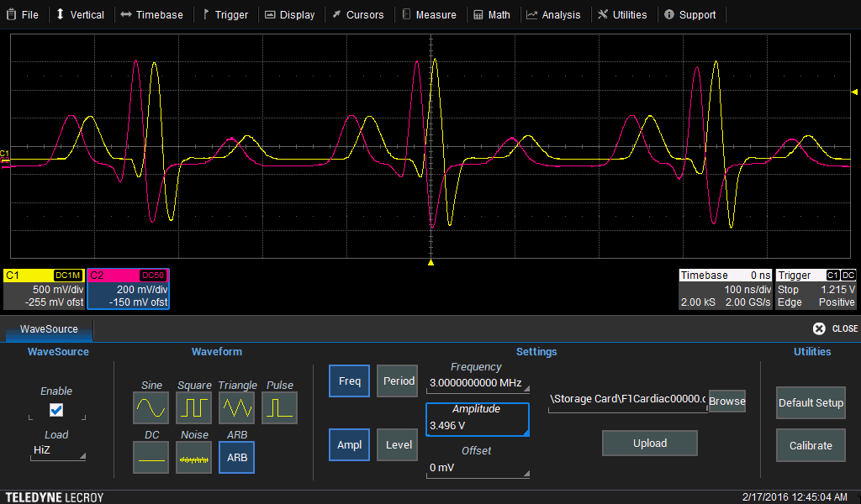Screen dimensions: 861x504
Task: Click Browse to choose a file
Action: pyautogui.click(x=726, y=402)
